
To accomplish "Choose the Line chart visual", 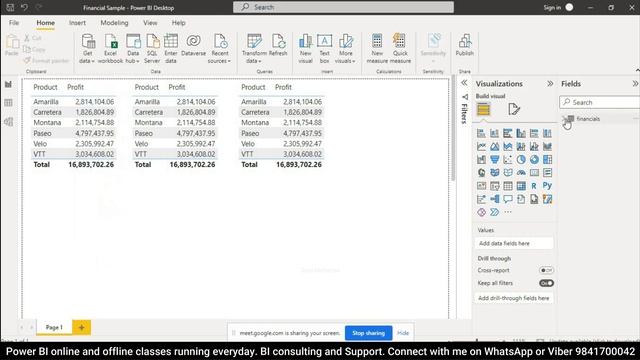I will (482, 146).
